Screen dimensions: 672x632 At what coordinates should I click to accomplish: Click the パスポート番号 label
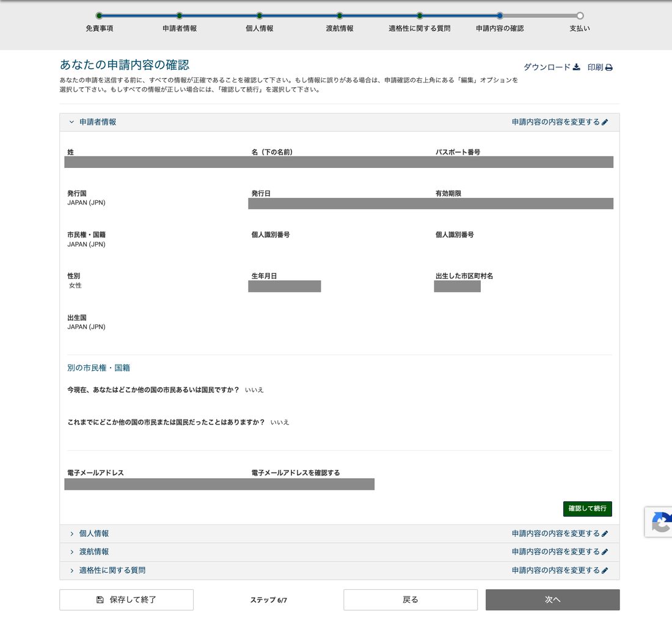[458, 152]
